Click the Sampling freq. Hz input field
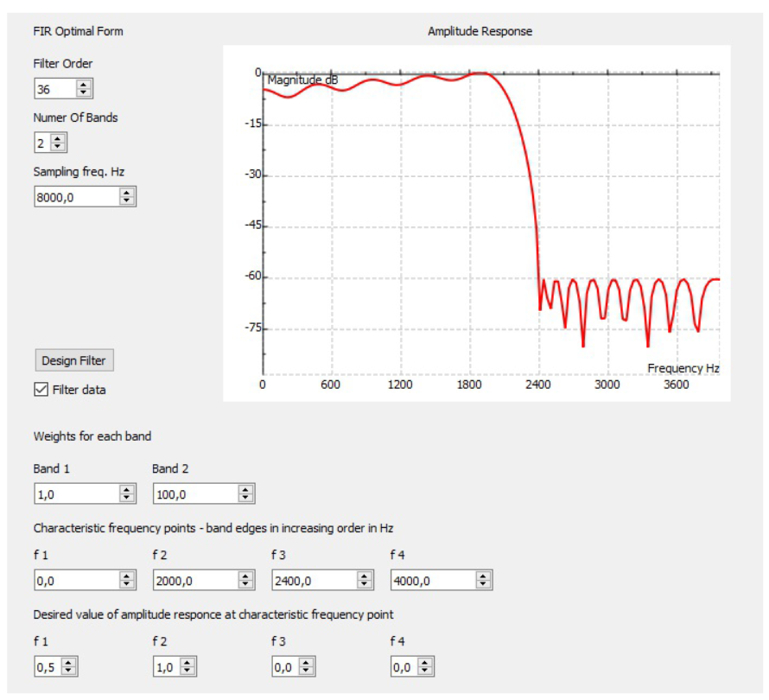This screenshot has height=700, width=769. [75, 197]
